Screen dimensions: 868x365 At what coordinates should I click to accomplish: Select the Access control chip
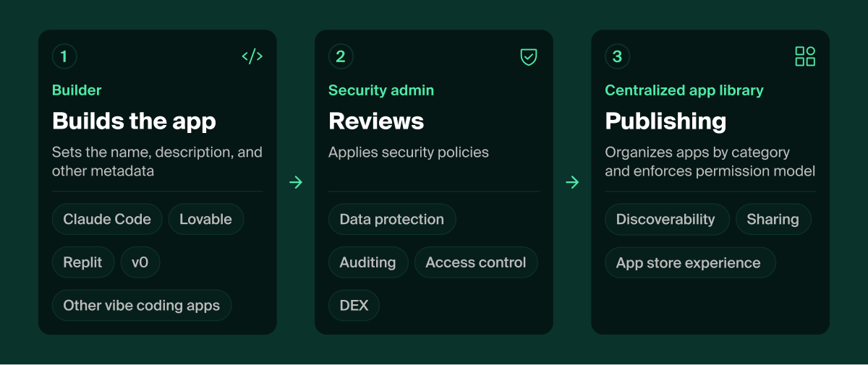[x=476, y=262]
